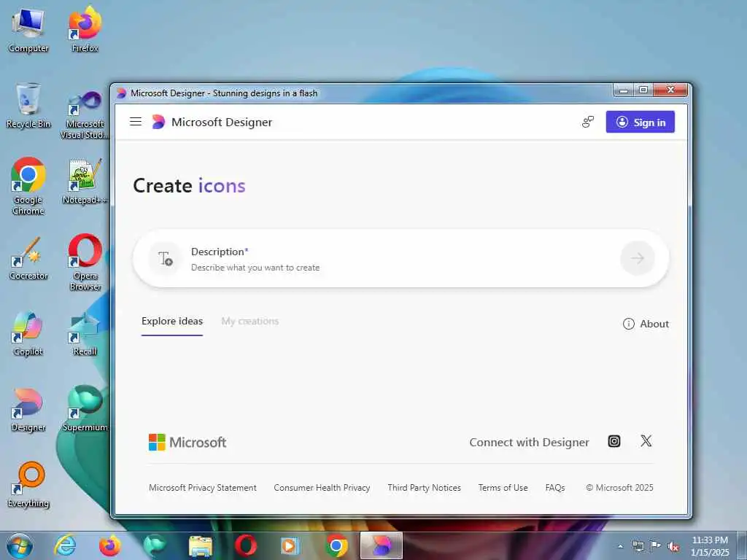Click the network tray icon

coord(638,546)
